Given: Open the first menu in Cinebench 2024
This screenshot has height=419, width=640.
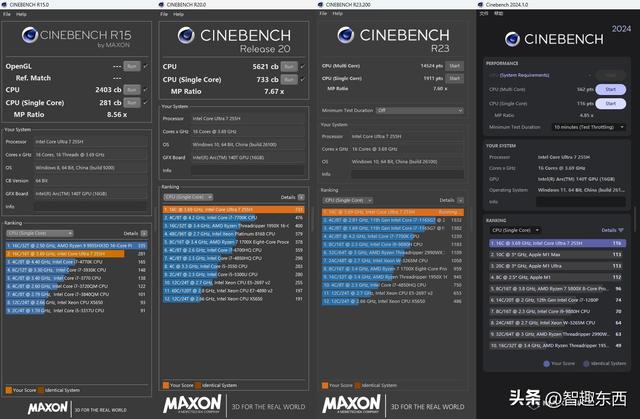Looking at the screenshot, I should [484, 13].
